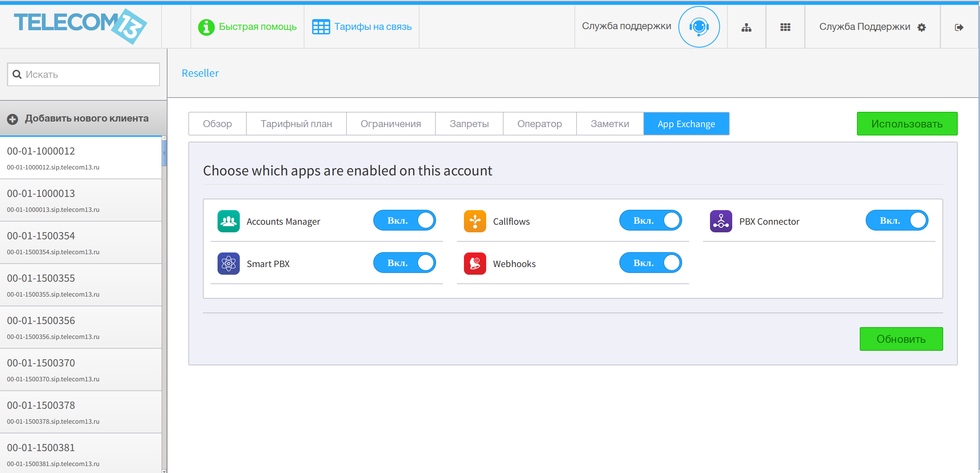Select client 00-01-1500381
Image resolution: width=980 pixels, height=473 pixels.
81,453
